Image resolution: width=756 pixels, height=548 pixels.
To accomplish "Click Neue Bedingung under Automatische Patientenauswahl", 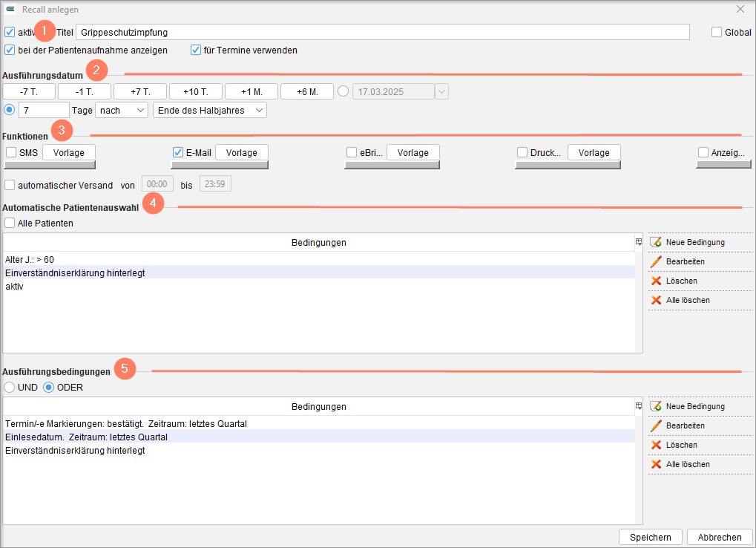I will click(x=688, y=242).
